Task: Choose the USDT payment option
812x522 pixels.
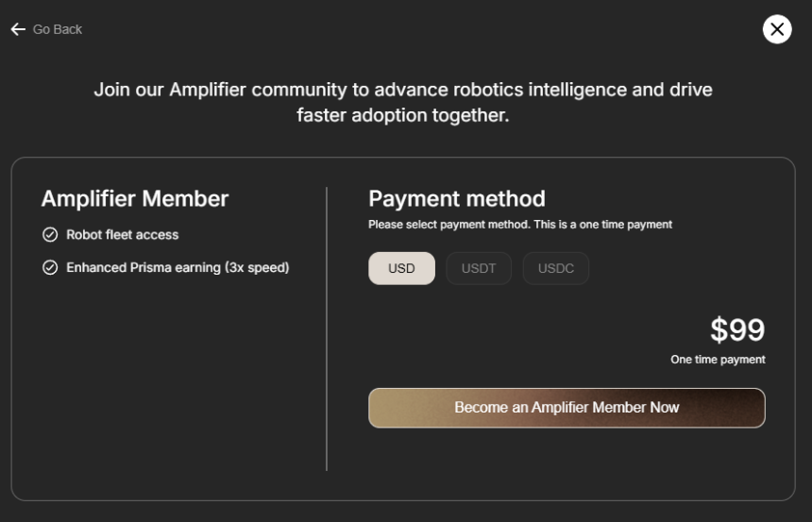Action: click(479, 268)
